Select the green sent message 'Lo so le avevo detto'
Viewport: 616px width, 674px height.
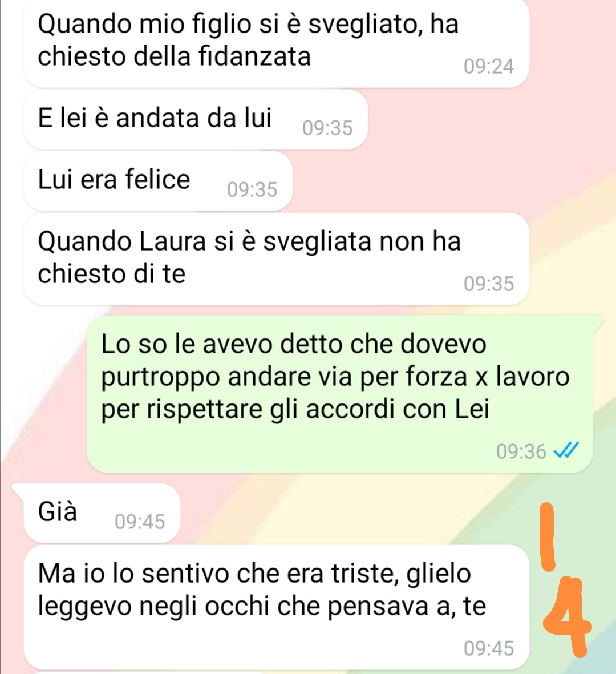tap(340, 394)
